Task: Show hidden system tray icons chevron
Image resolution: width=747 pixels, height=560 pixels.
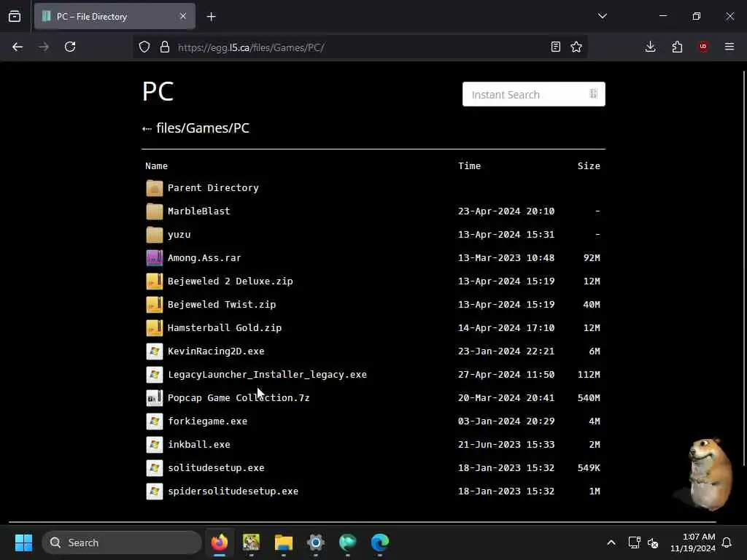Action: click(x=611, y=542)
